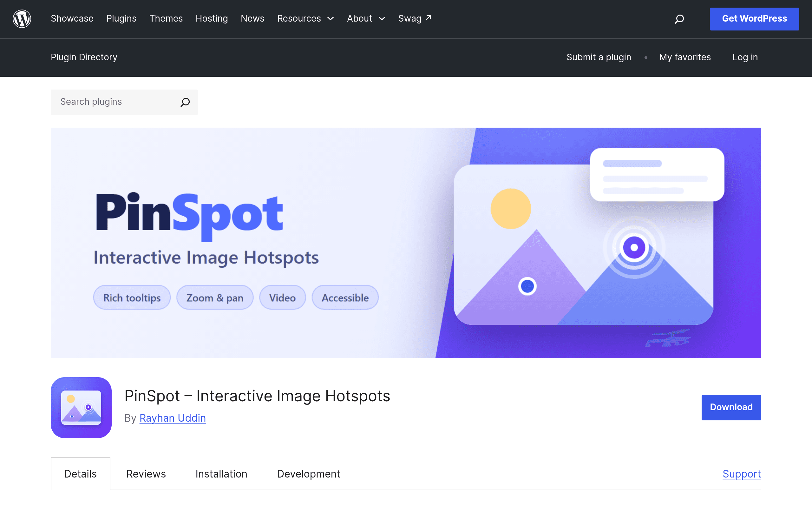Expand the About dropdown chevron
This screenshot has width=812, height=508.
pyautogui.click(x=382, y=19)
